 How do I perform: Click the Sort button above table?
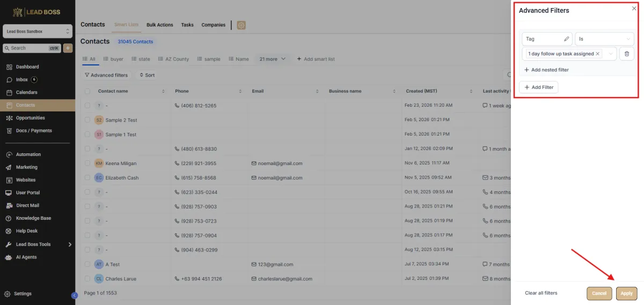coord(147,75)
